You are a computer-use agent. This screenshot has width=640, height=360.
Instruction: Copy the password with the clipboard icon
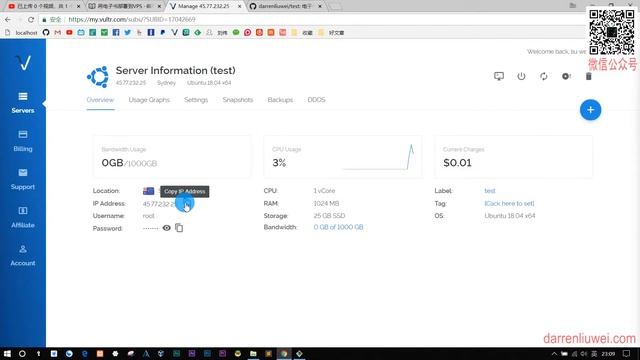(x=179, y=228)
